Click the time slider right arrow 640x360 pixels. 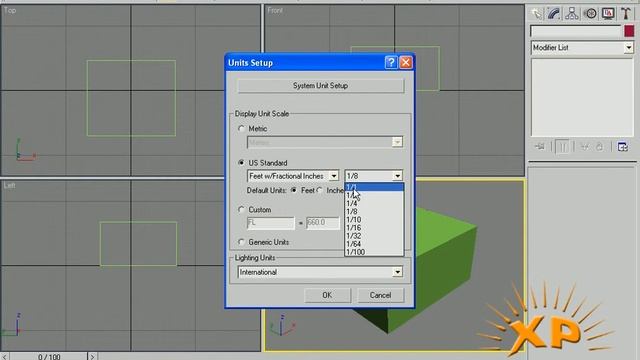coord(93,356)
